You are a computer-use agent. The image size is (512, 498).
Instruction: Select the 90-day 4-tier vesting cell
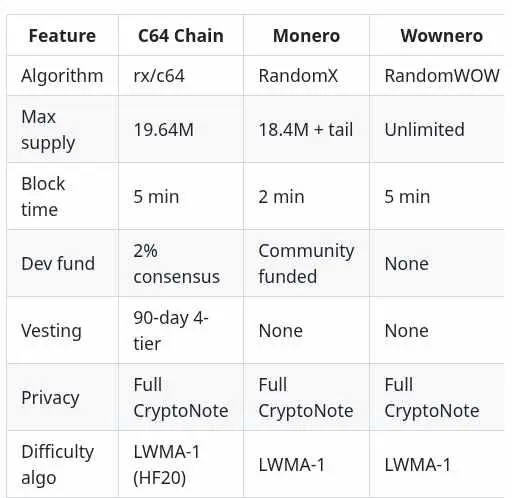[x=181, y=331]
